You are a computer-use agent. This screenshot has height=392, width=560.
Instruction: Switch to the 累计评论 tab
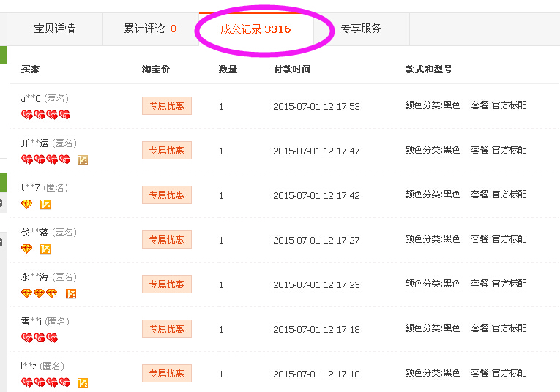pos(150,29)
